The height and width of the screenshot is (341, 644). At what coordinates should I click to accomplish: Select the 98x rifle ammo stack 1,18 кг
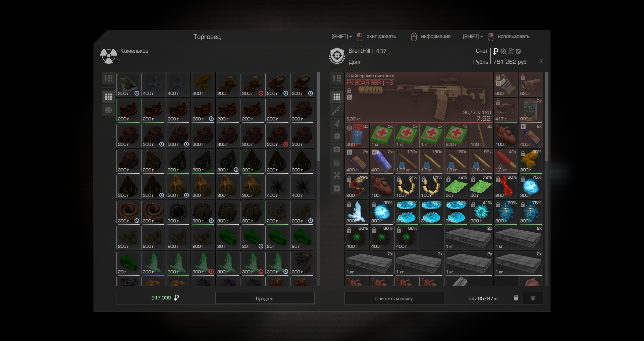point(481,161)
